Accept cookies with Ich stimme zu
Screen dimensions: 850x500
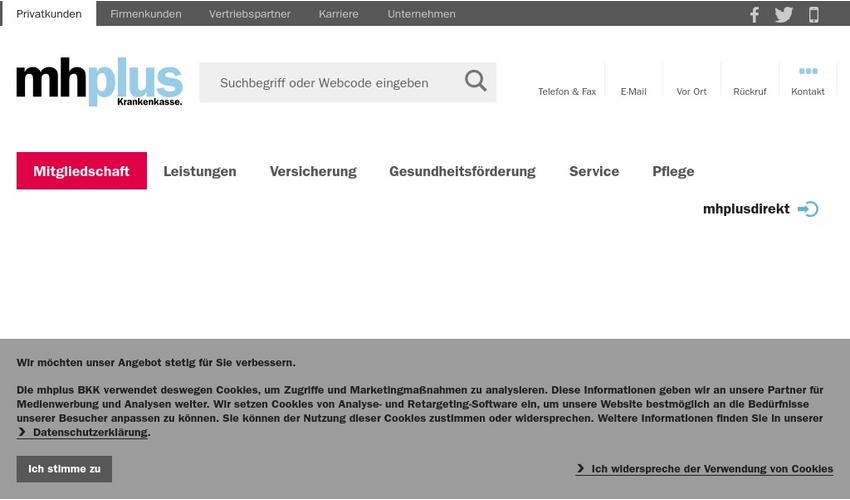click(x=64, y=469)
